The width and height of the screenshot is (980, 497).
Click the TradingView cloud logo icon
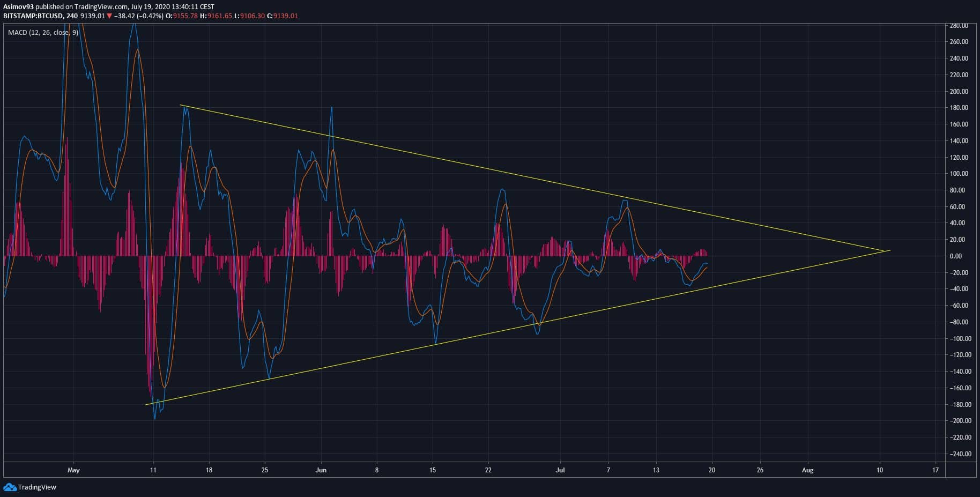(10, 487)
